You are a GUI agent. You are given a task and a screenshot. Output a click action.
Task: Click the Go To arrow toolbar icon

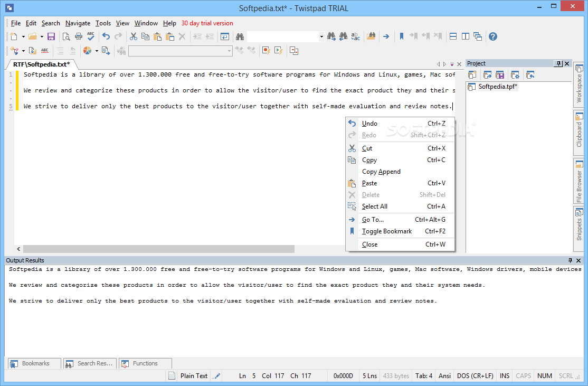click(x=386, y=36)
